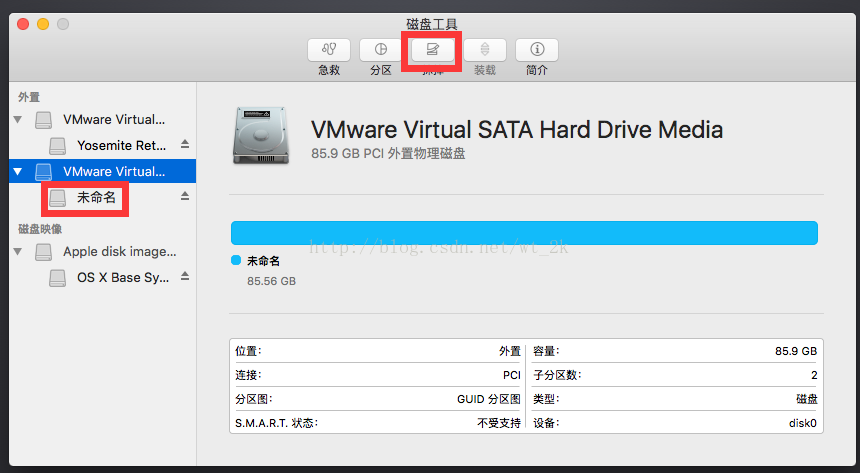Eject the 未命名 volume
Image resolution: width=860 pixels, height=473 pixels.
185,196
